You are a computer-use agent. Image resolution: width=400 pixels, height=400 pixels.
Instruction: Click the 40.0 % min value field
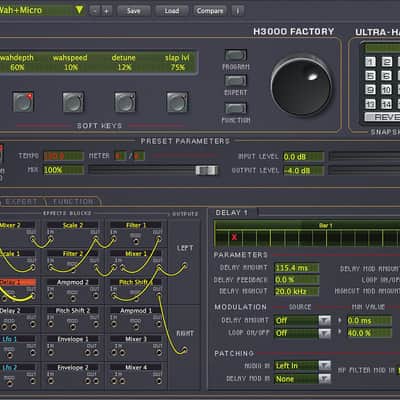point(370,333)
